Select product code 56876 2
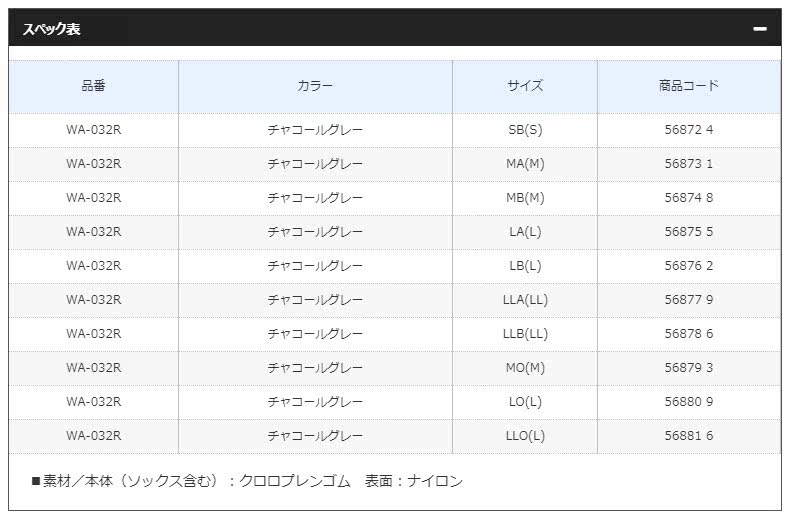 (x=689, y=266)
